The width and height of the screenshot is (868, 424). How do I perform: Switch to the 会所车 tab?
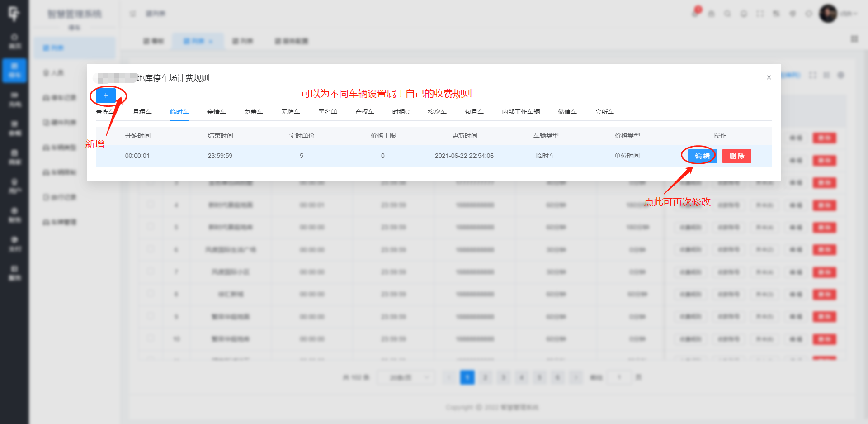click(x=604, y=112)
